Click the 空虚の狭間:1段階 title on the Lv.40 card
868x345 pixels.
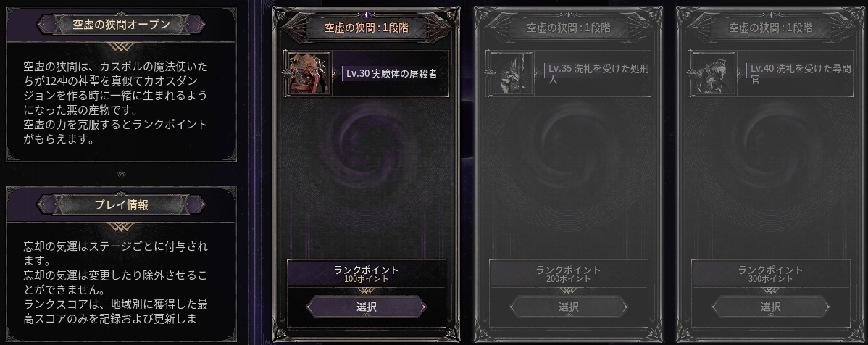[771, 27]
